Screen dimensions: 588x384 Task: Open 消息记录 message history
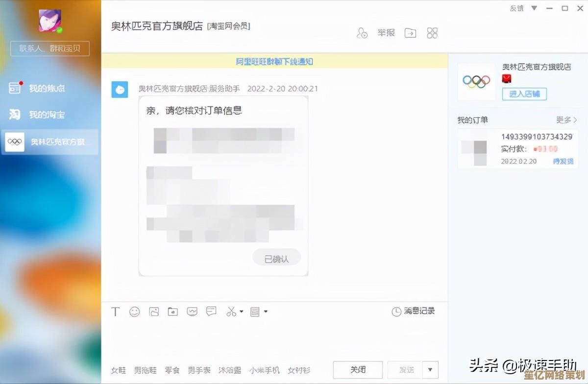tap(413, 312)
